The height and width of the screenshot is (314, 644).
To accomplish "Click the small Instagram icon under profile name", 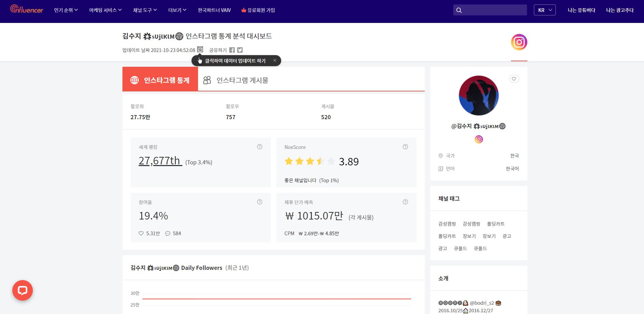I will [x=478, y=139].
